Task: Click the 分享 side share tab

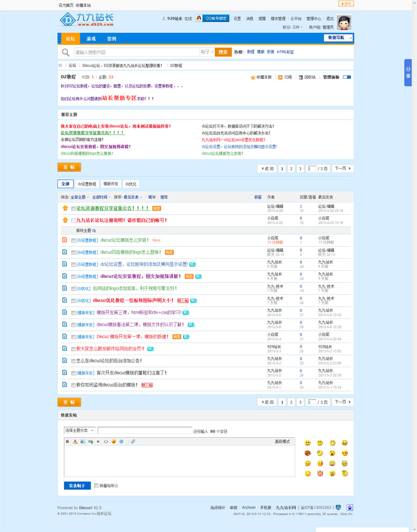Action: (408, 72)
